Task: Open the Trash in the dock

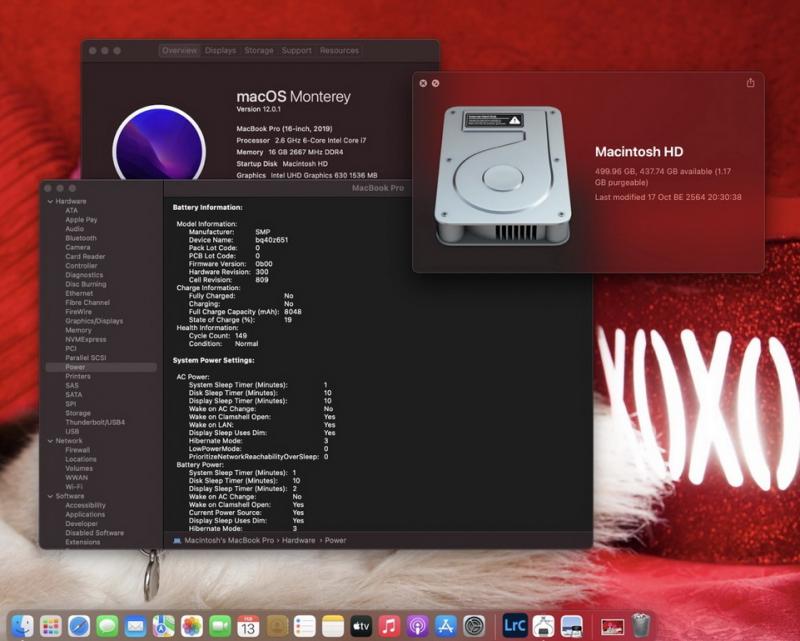Action: click(640, 626)
